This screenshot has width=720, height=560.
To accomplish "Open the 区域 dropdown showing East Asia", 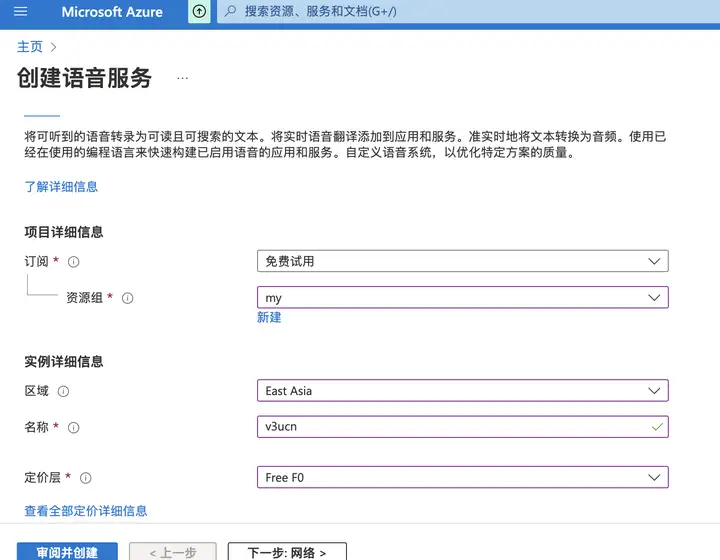I will click(x=462, y=391).
